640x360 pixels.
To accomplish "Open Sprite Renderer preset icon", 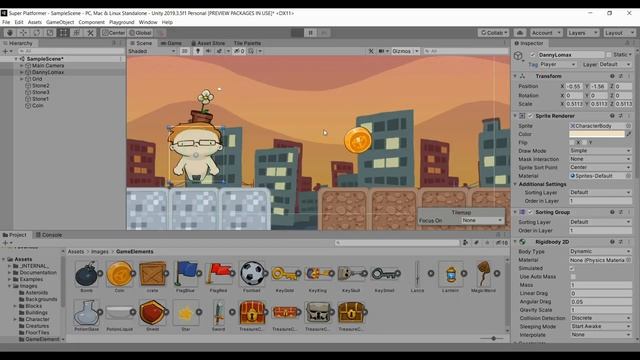I will pyautogui.click(x=620, y=116).
